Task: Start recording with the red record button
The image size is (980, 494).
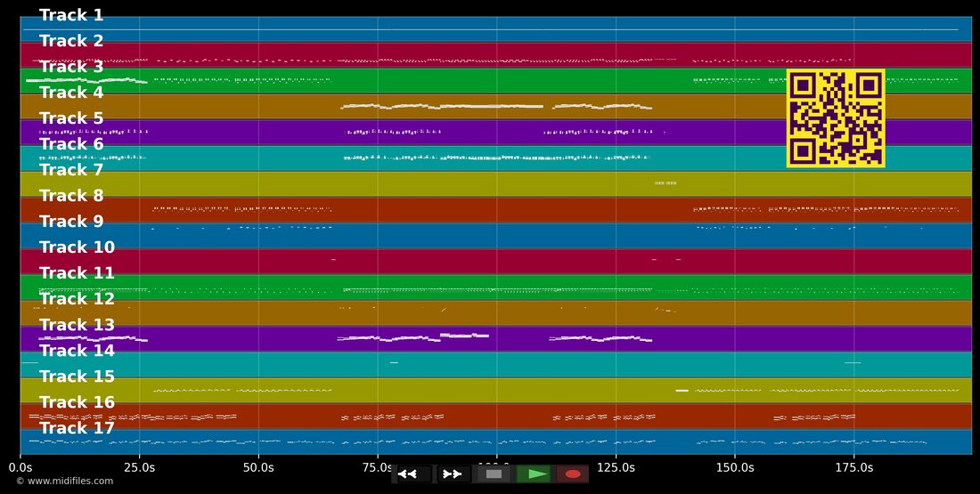Action: [573, 474]
